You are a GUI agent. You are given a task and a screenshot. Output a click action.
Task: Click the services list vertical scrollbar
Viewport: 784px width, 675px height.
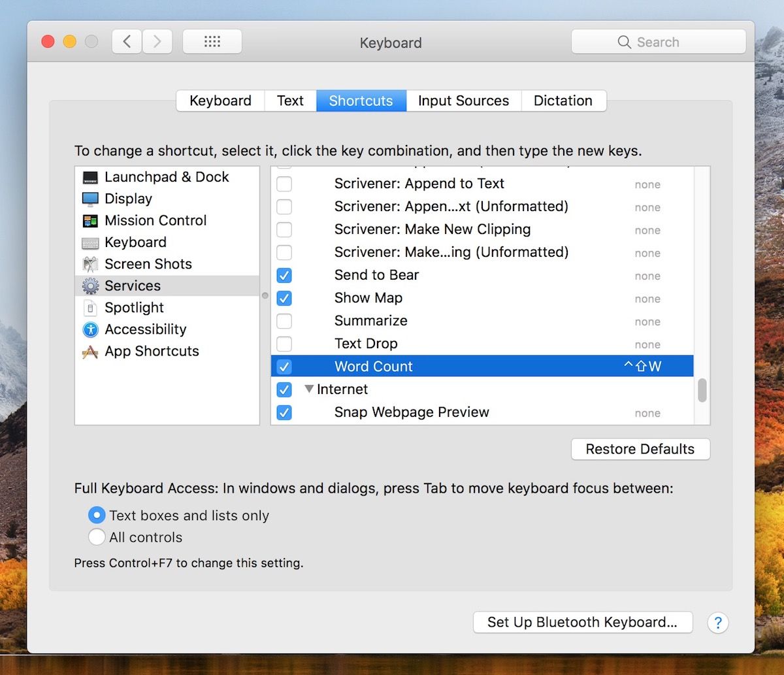[x=702, y=390]
